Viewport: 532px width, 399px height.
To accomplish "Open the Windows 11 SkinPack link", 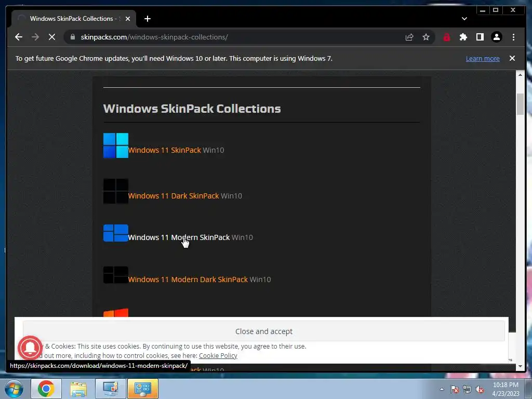I will [x=165, y=150].
